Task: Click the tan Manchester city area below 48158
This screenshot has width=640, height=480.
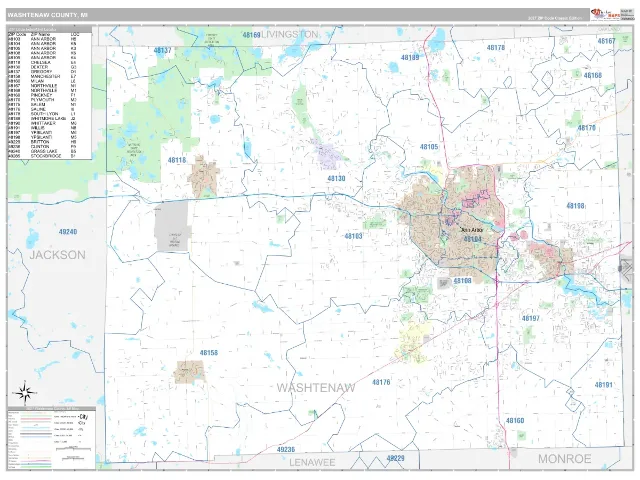Action: (x=189, y=372)
